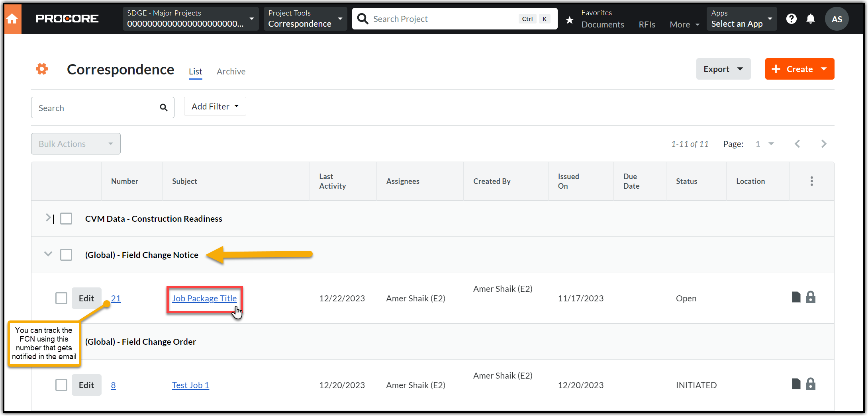The image size is (868, 416).
Task: Collapse the Field Change Notice group
Action: [48, 254]
